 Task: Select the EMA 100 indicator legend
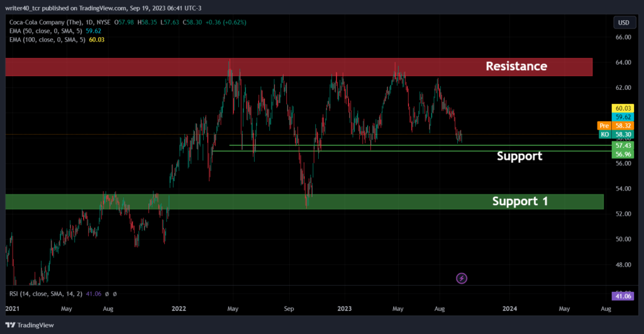point(57,40)
